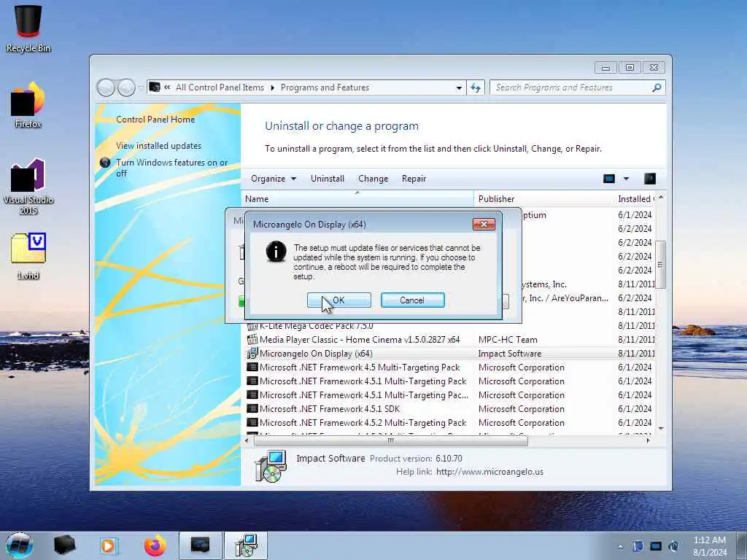Viewport: 747px width, 560px height.
Task: Select Media Player Classic - Home Cinema row
Action: pos(450,340)
